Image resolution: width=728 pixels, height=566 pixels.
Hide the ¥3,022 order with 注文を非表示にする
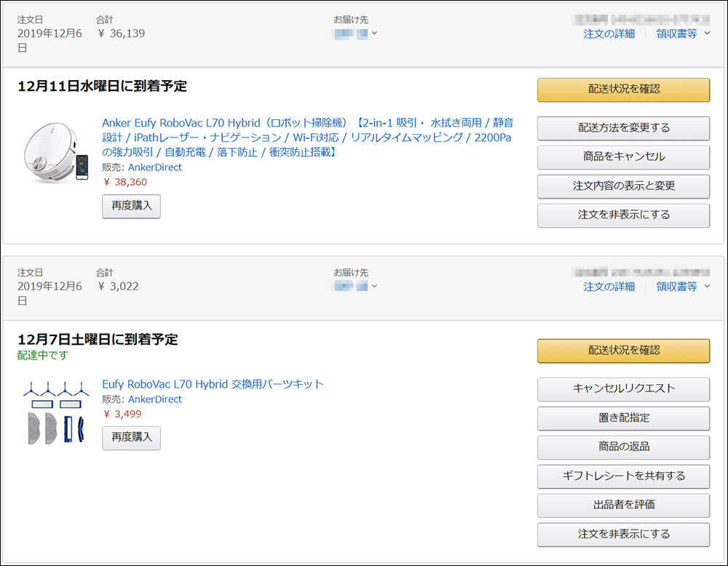(624, 535)
